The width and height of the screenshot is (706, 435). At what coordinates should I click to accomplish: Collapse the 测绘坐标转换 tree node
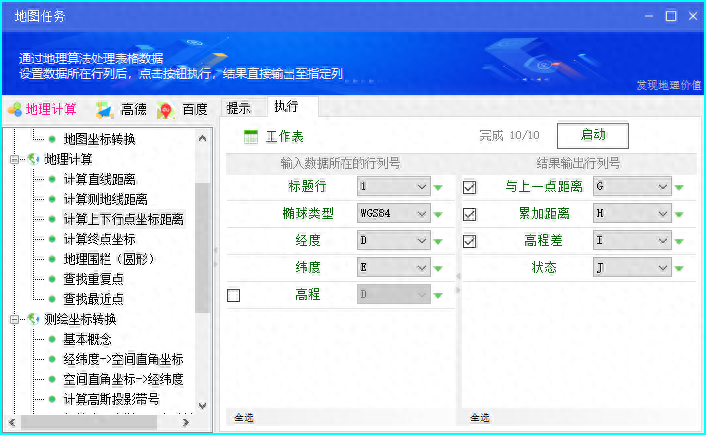pos(14,319)
